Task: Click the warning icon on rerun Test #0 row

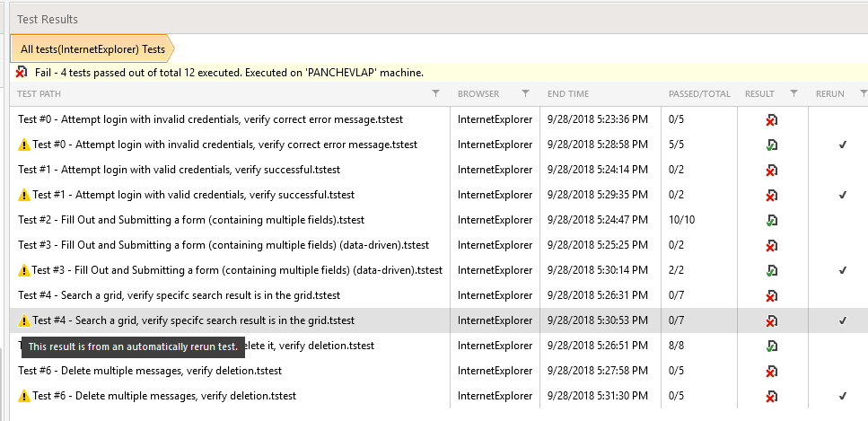Action: (x=24, y=145)
